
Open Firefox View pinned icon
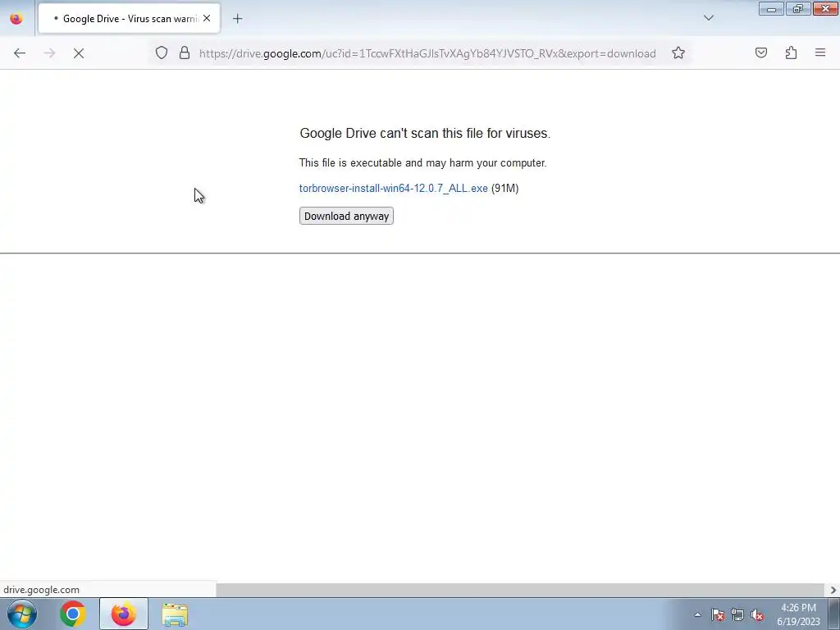click(16, 19)
